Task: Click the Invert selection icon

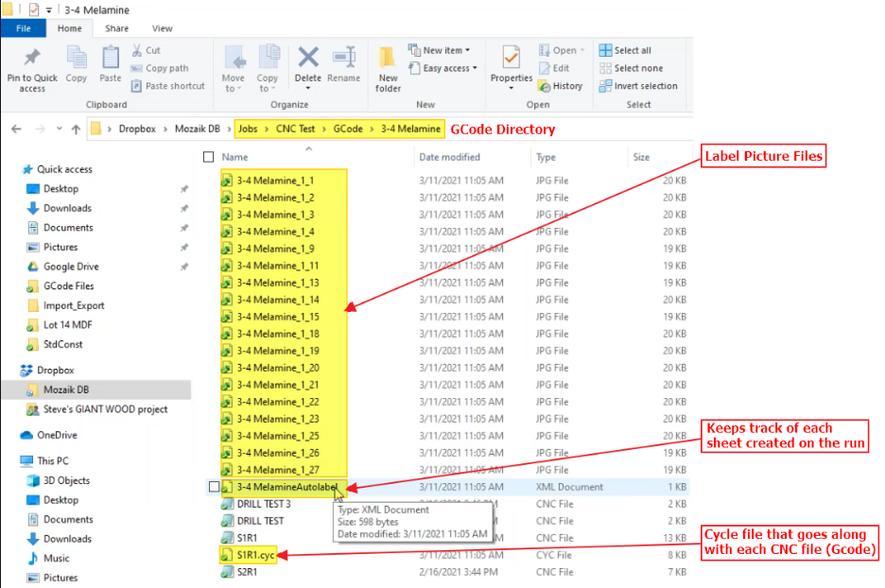Action: [x=606, y=86]
